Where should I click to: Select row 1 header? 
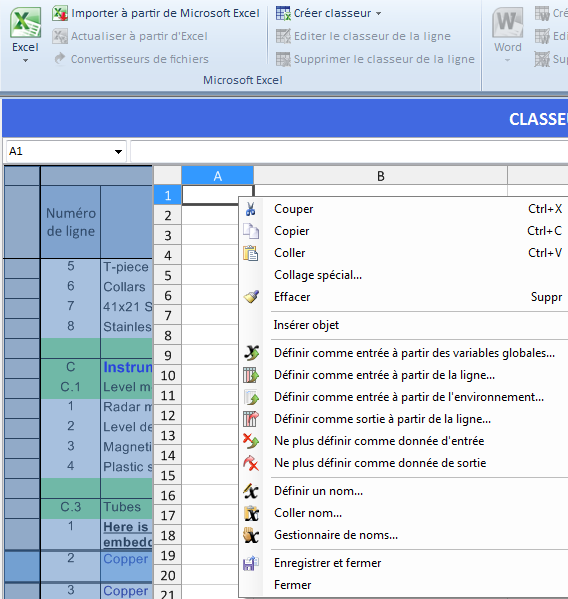168,195
